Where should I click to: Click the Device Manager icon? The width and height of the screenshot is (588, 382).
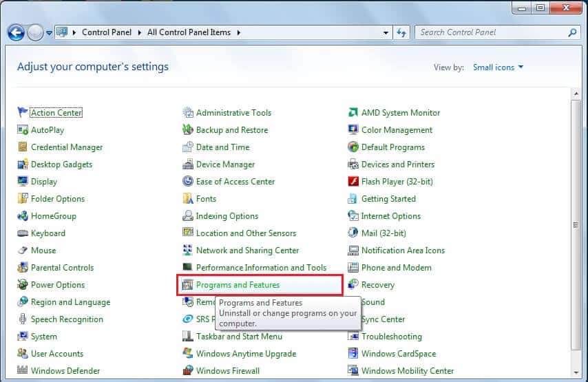187,165
